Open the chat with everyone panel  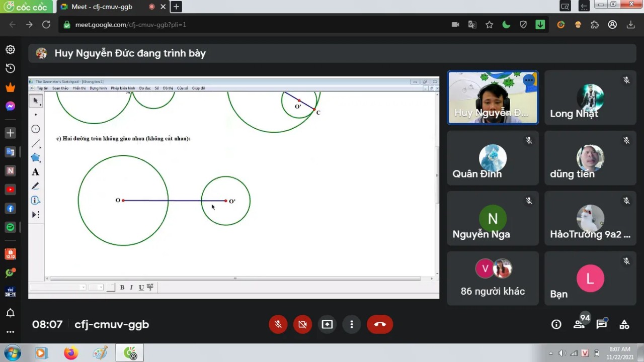pyautogui.click(x=602, y=324)
